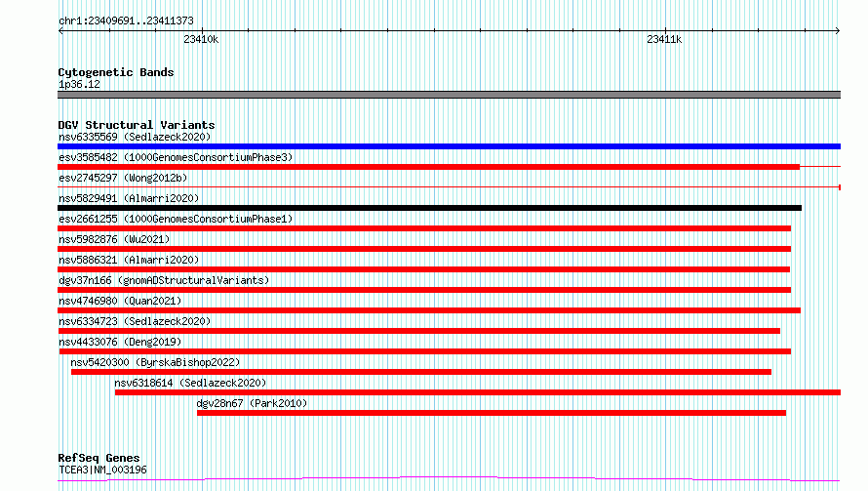The image size is (868, 491).
Task: Click the dgv37n166 red bar
Action: [x=424, y=290]
